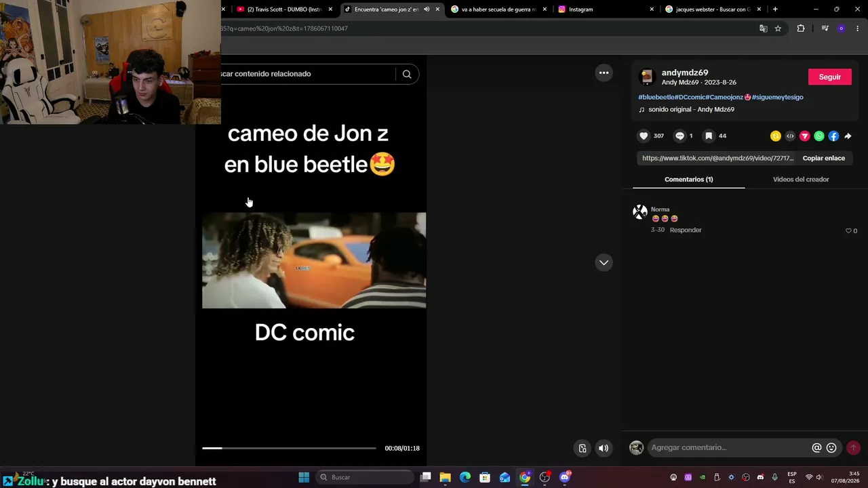Open the sonido original sound link

691,109
